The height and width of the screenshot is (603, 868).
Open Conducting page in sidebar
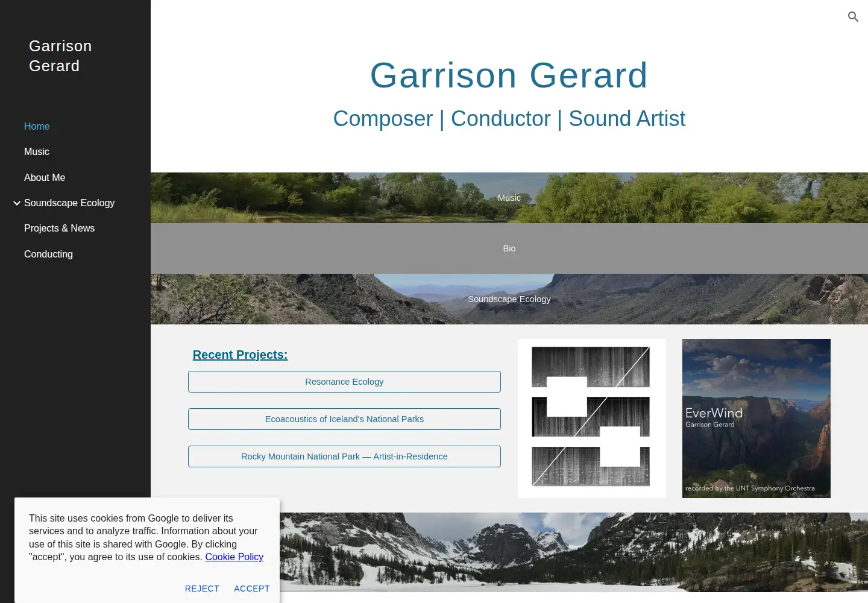pyautogui.click(x=48, y=254)
